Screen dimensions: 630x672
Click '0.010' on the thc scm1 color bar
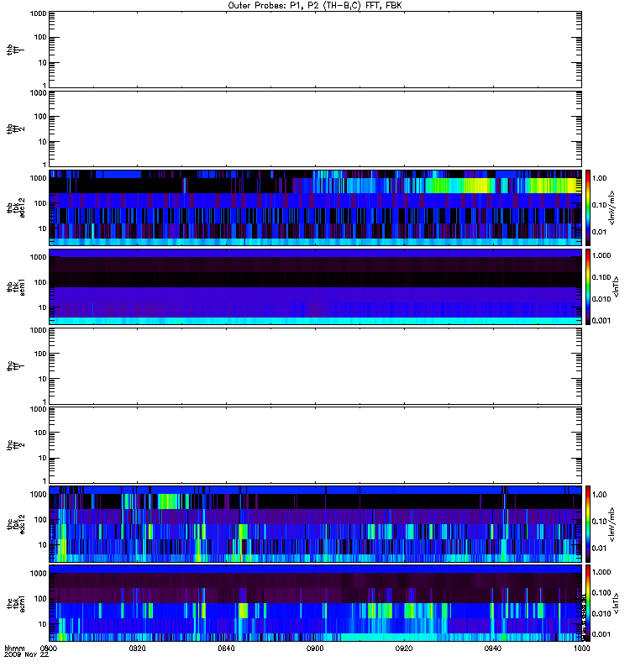601,614
